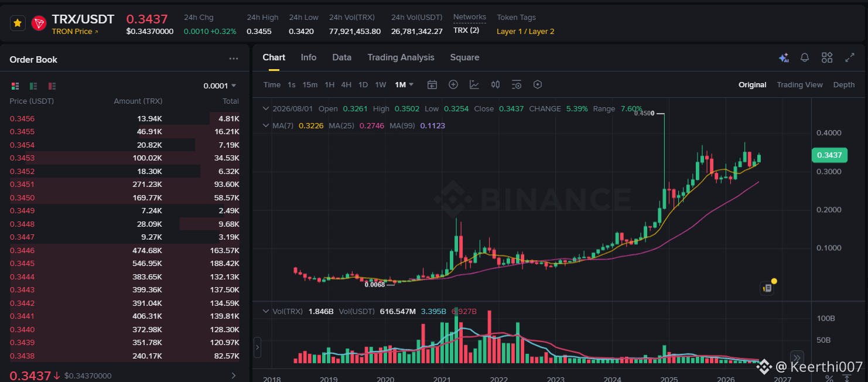This screenshot has height=382, width=868.
Task: Open the chart layout grid icon
Action: [827, 57]
